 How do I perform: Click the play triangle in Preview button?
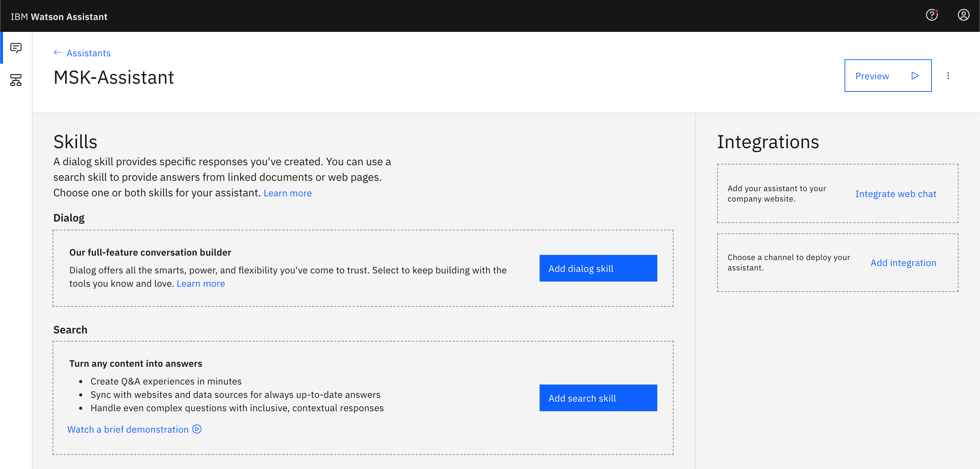915,76
